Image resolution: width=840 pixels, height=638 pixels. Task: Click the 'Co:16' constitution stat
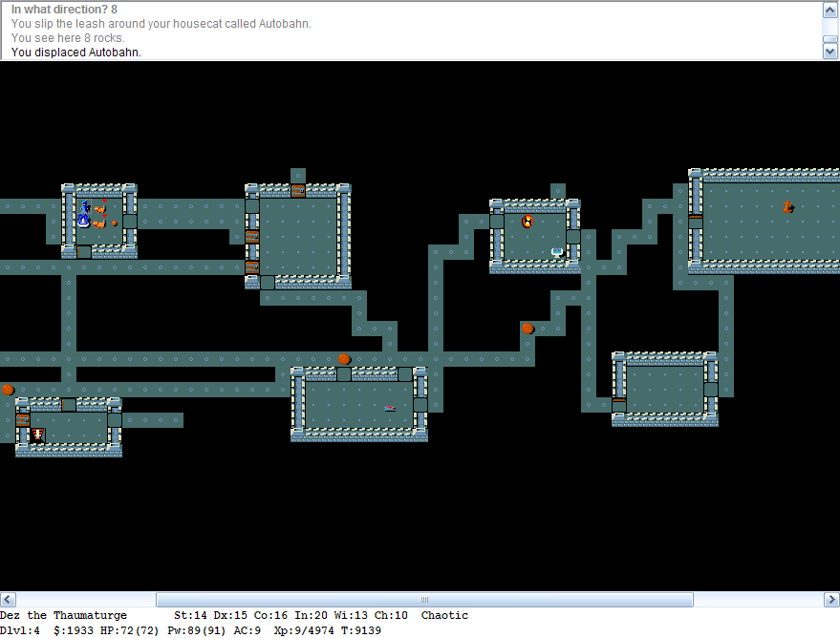pyautogui.click(x=270, y=615)
